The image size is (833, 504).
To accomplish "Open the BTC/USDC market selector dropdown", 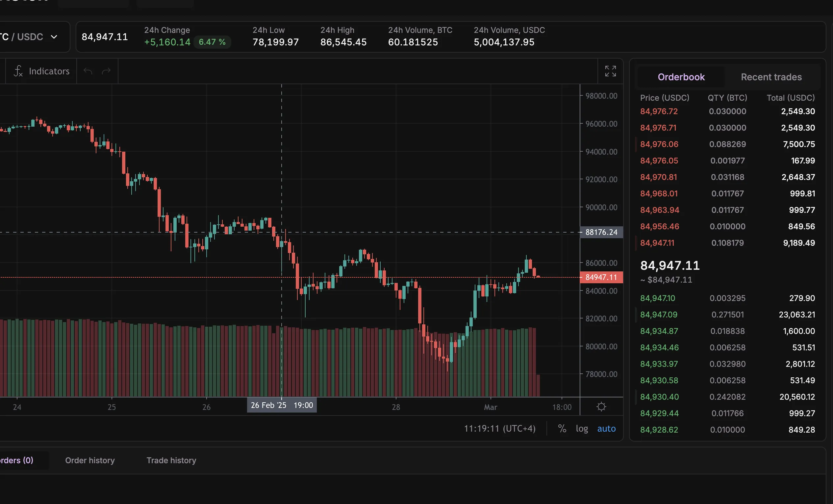I will click(30, 37).
